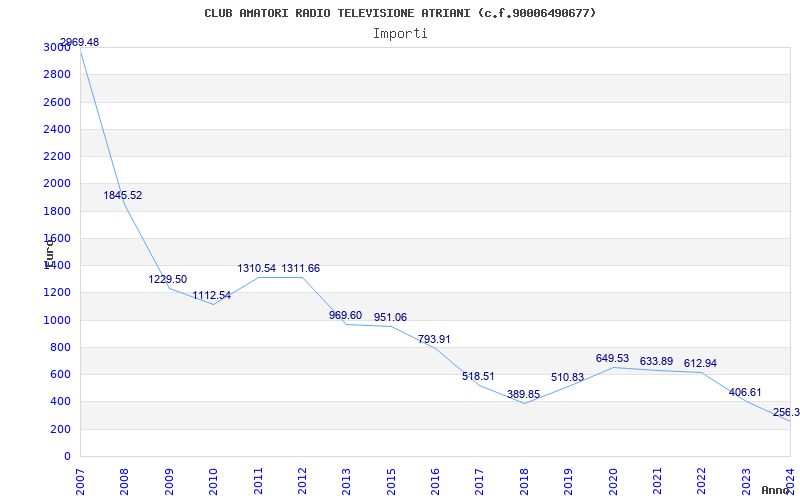Click the x-axis year 2020

613,481
